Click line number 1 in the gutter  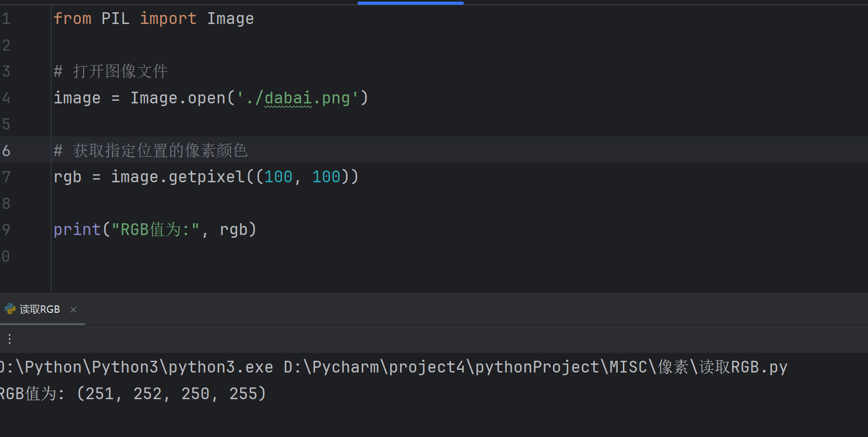pyautogui.click(x=6, y=19)
